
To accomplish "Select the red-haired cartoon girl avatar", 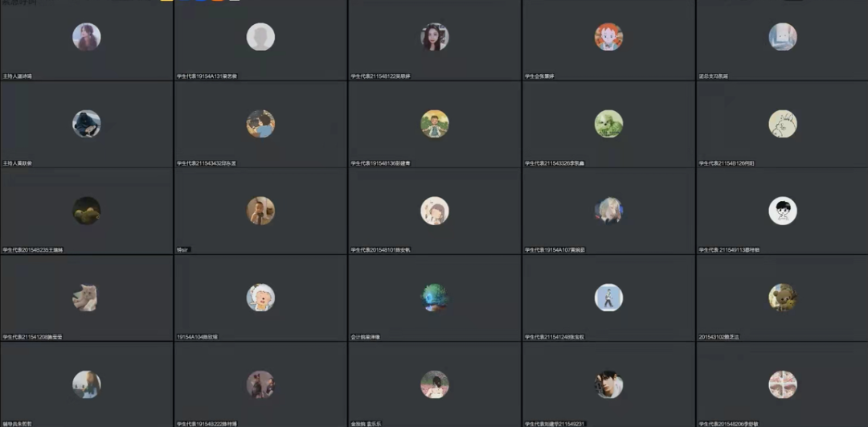I will coord(608,37).
